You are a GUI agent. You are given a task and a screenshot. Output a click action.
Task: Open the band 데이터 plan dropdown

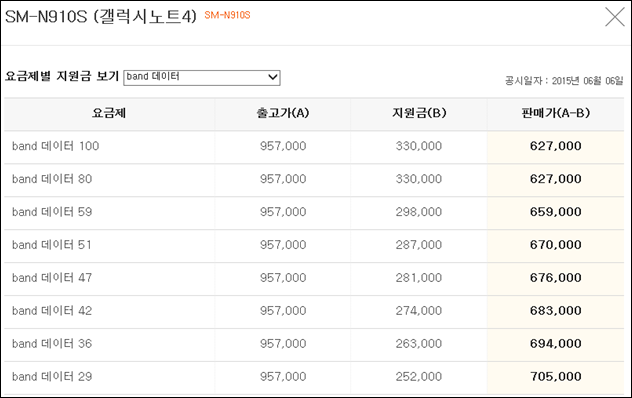click(x=202, y=77)
